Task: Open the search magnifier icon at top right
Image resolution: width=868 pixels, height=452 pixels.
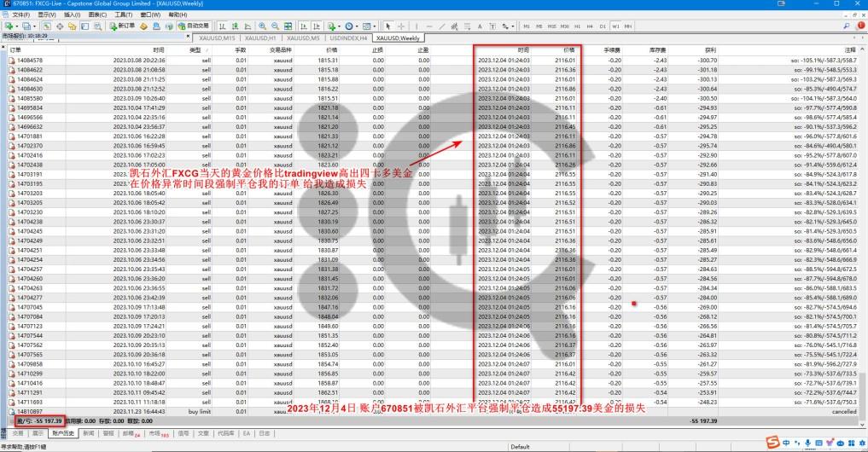Action: click(848, 26)
